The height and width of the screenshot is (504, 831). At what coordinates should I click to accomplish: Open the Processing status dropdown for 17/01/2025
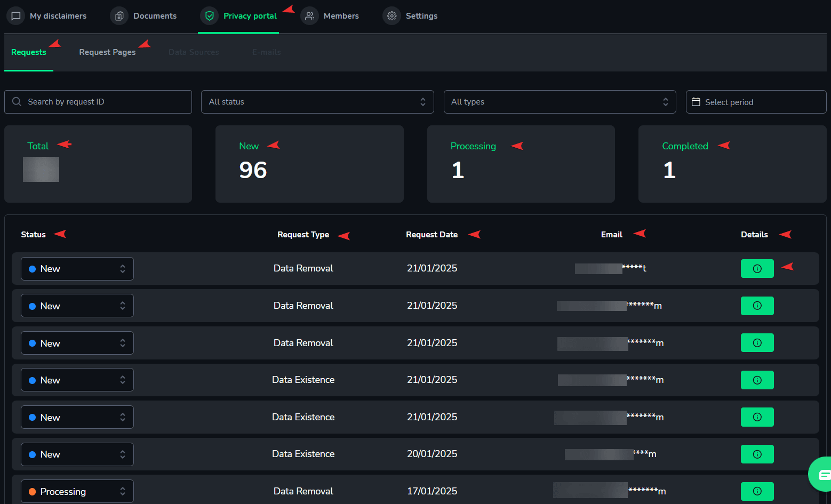(77, 491)
